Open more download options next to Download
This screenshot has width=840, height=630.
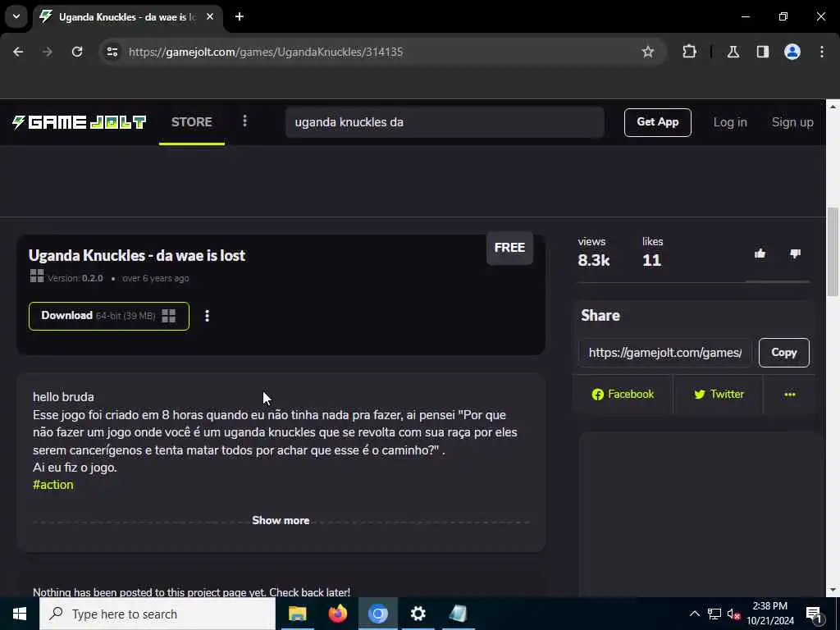point(208,316)
